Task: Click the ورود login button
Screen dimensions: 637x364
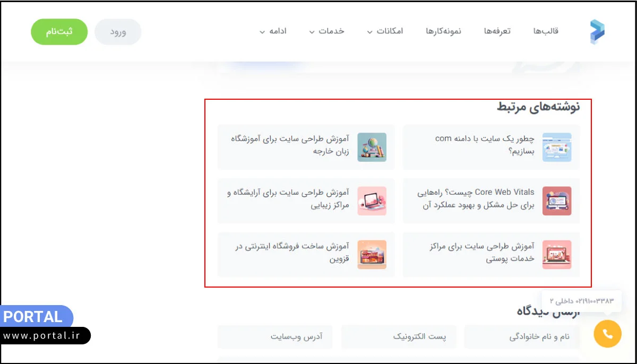Action: pyautogui.click(x=118, y=32)
